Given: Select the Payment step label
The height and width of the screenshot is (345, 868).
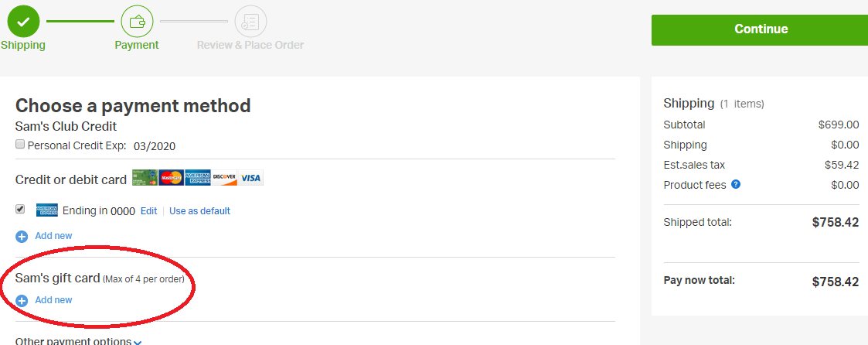Looking at the screenshot, I should [x=137, y=45].
